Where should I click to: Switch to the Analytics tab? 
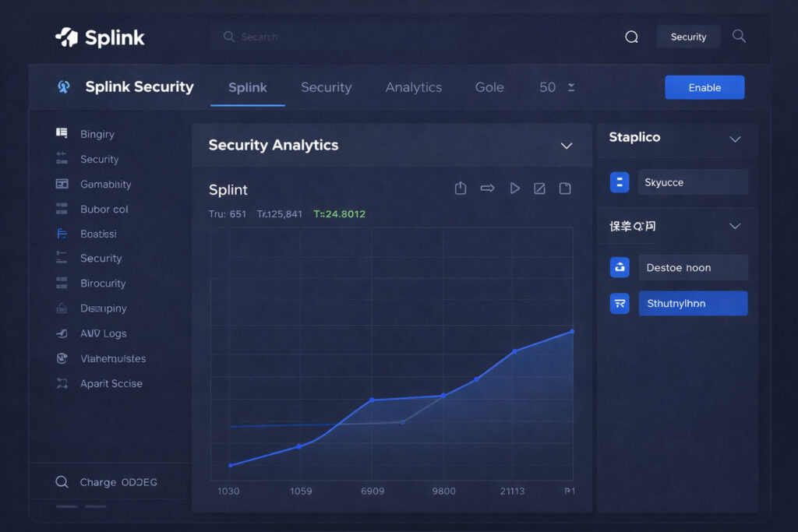[413, 87]
